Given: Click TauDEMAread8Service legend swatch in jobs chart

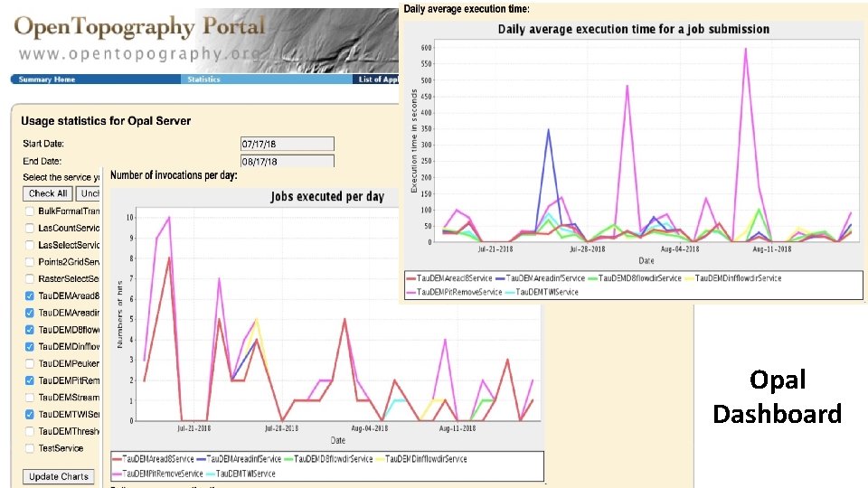Looking at the screenshot, I should [x=117, y=459].
